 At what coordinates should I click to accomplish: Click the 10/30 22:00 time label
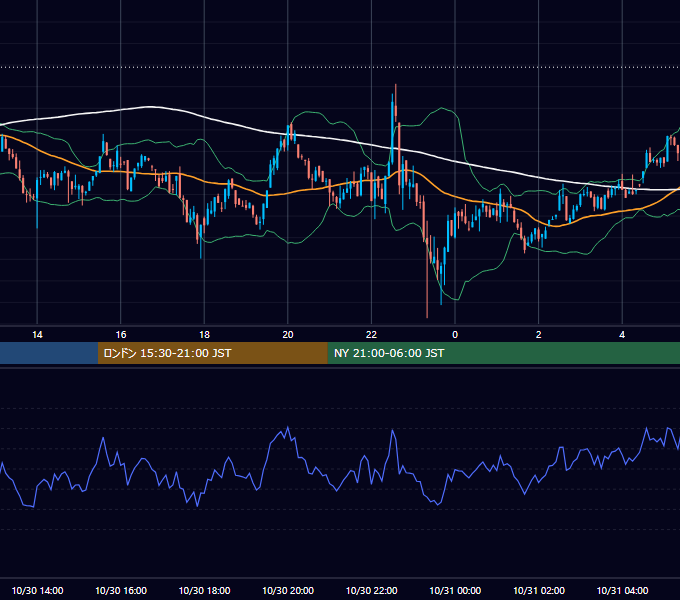(371, 590)
